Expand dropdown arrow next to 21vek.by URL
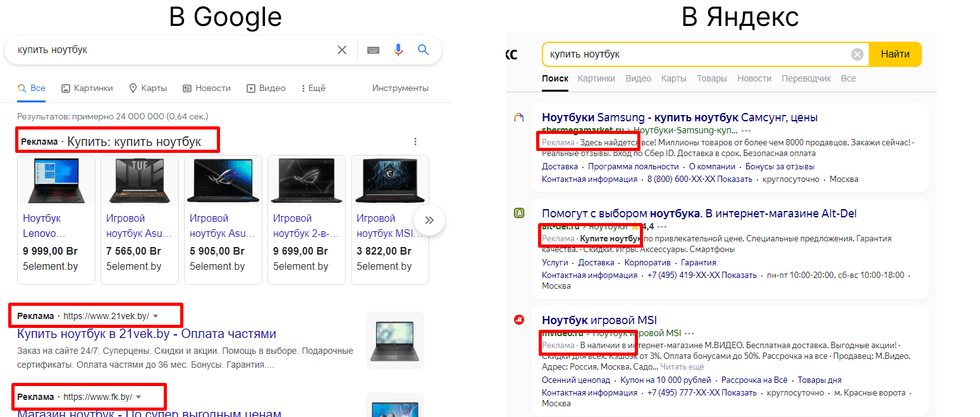The image size is (980, 417). [x=156, y=316]
